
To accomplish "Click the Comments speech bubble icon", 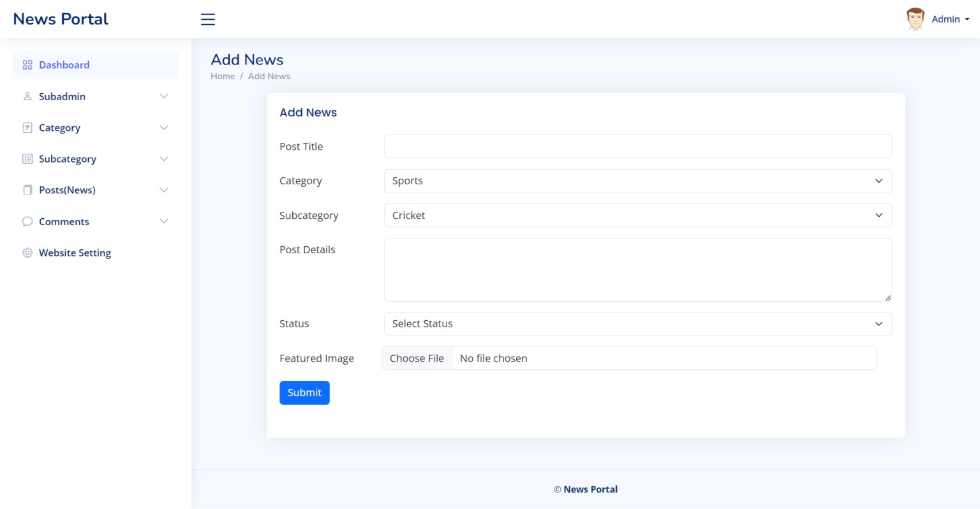I will pyautogui.click(x=27, y=221).
